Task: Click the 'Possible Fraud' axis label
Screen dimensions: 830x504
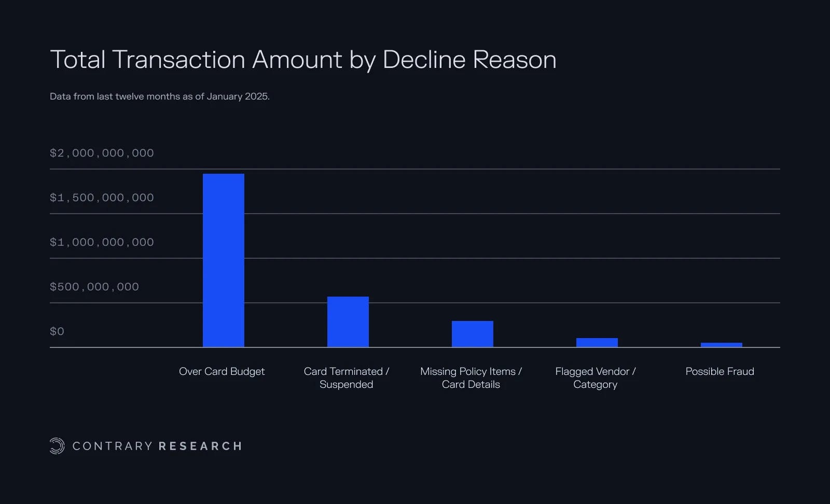Action: pyautogui.click(x=720, y=371)
